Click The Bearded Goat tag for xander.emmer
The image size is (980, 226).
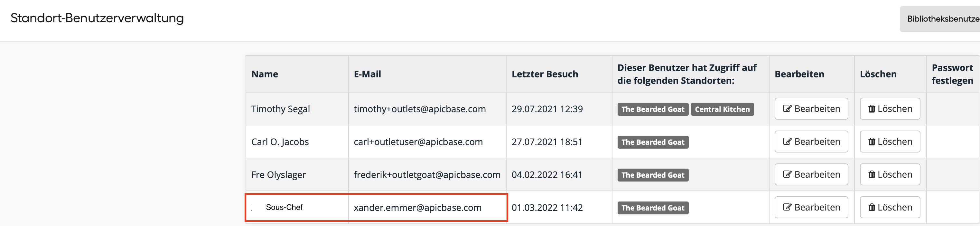653,207
